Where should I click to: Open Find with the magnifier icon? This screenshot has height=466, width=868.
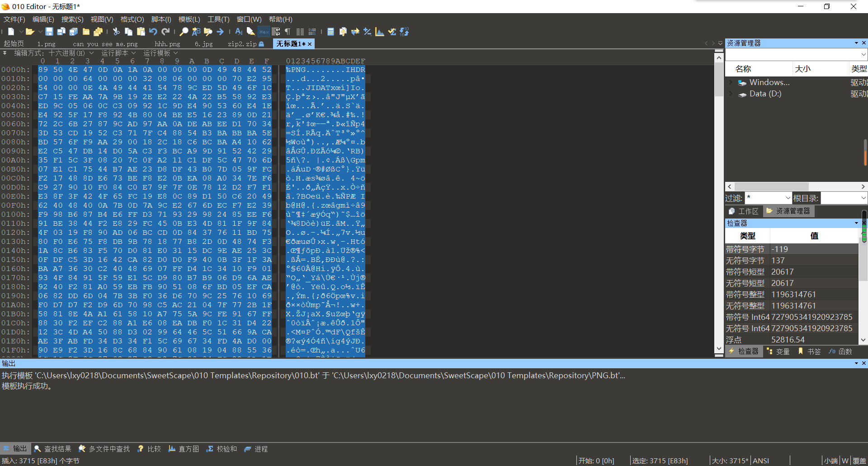[184, 32]
